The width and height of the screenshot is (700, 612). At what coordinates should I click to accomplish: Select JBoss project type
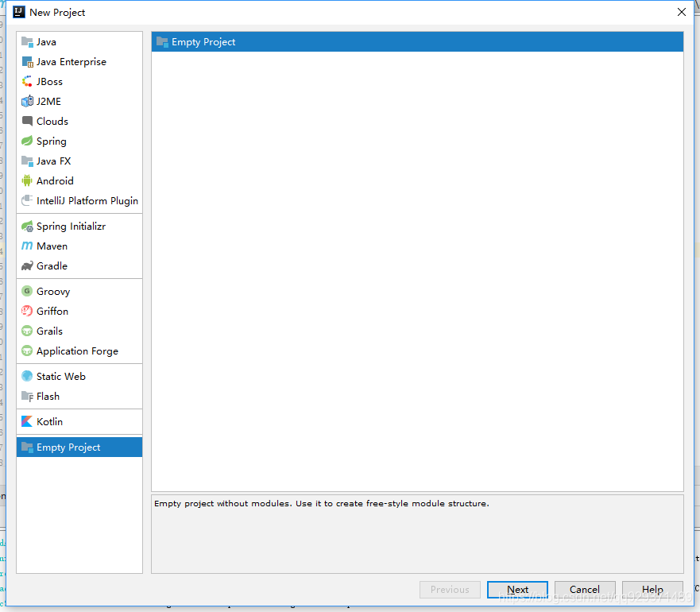click(79, 82)
